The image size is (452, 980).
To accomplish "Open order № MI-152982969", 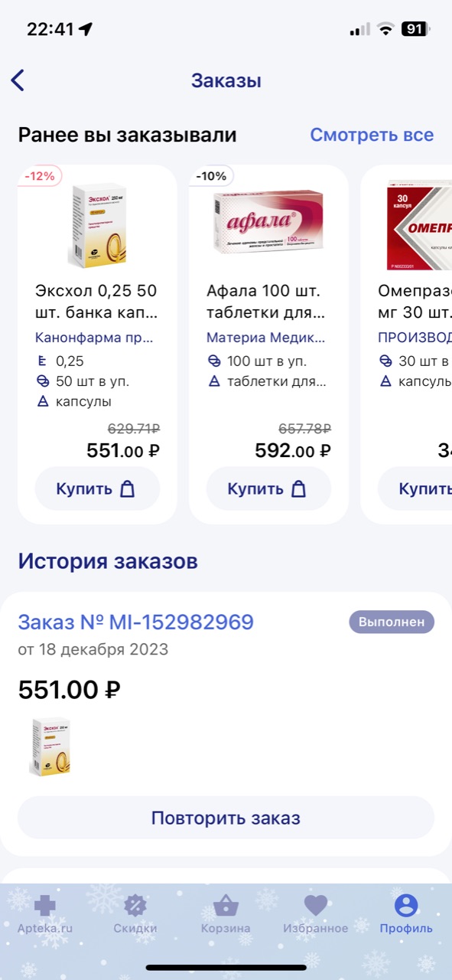I will click(x=135, y=622).
